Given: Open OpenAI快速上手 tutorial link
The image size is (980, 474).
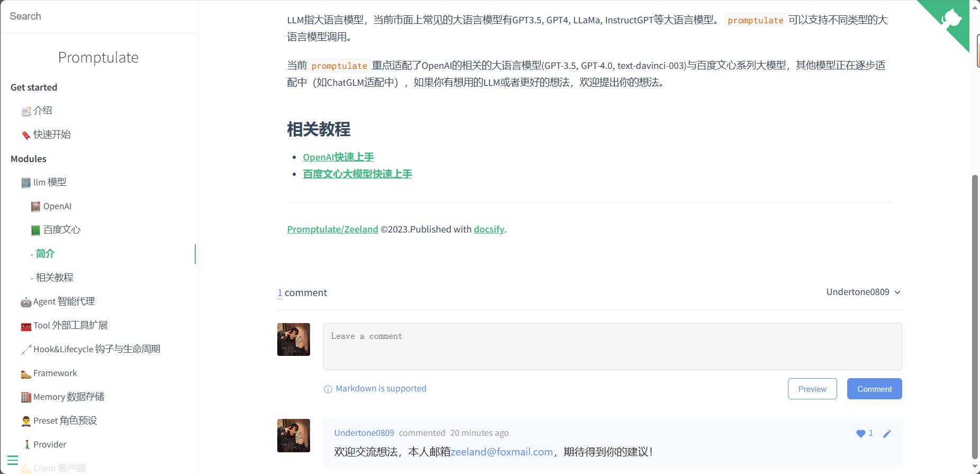Looking at the screenshot, I should tap(338, 157).
